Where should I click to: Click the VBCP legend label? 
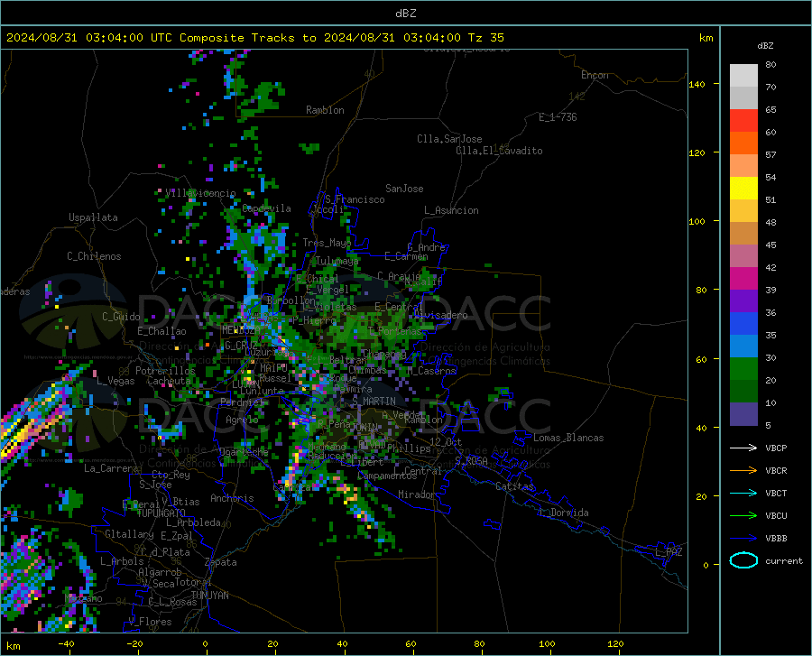[x=776, y=448]
